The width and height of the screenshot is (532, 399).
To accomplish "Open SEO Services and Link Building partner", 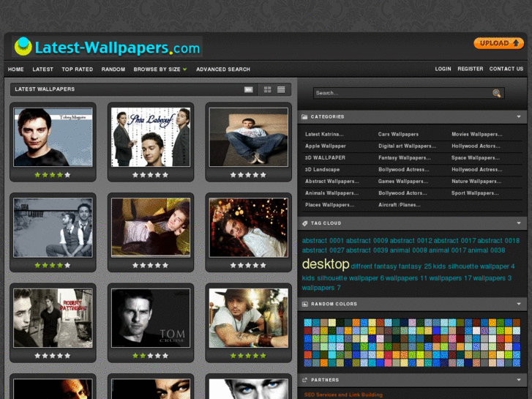I will [343, 395].
